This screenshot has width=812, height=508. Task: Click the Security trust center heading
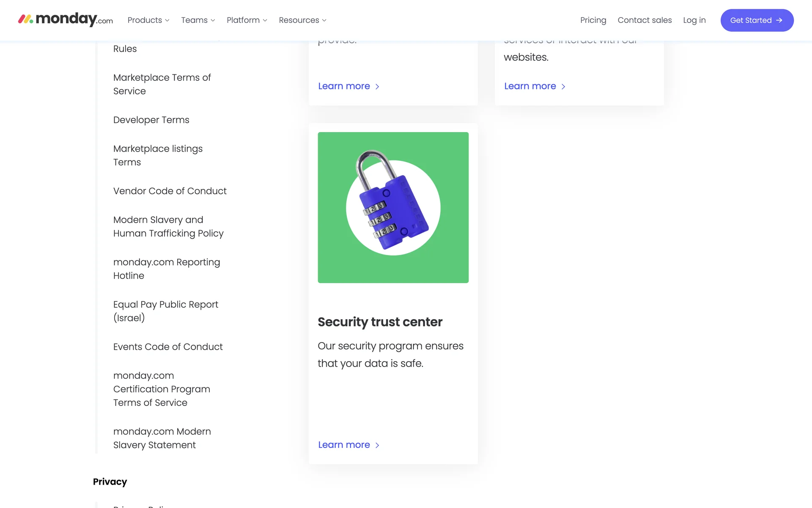pyautogui.click(x=380, y=322)
